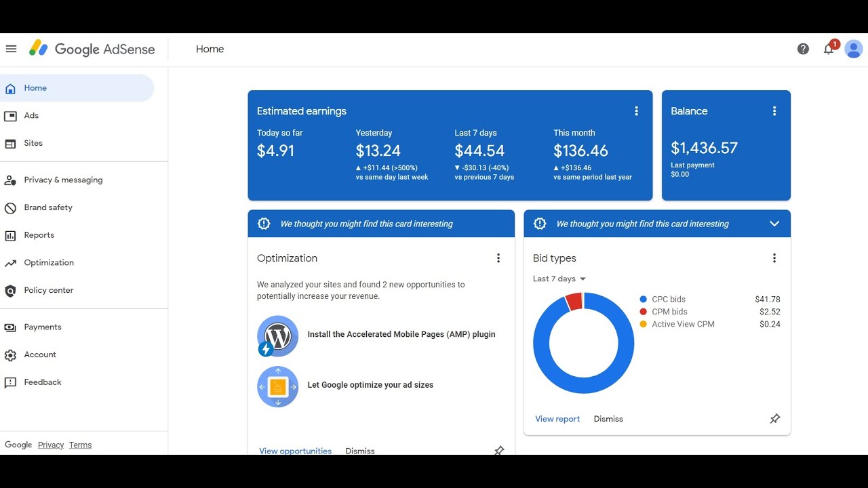This screenshot has width=868, height=488.
Task: Go to Home in sidebar
Action: (77, 88)
